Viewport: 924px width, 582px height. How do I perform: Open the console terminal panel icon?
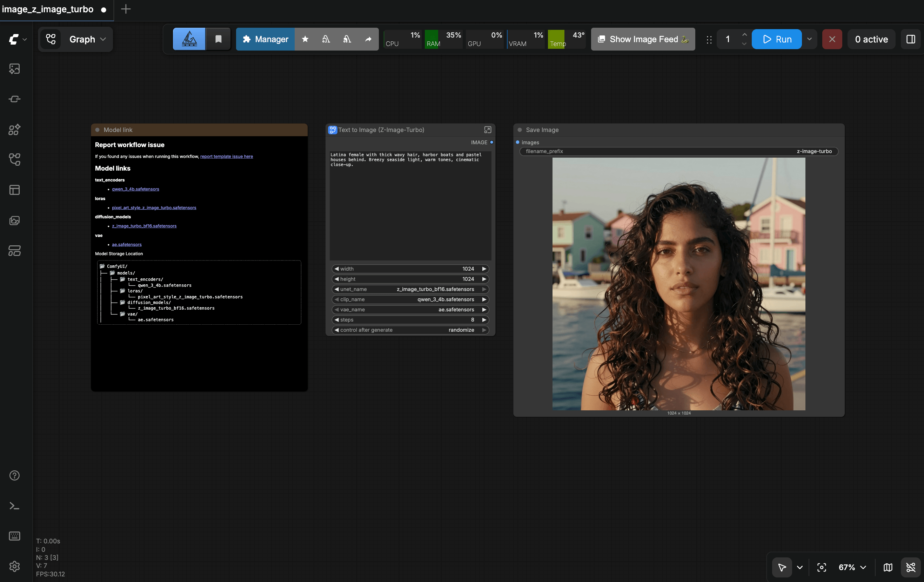(15, 505)
